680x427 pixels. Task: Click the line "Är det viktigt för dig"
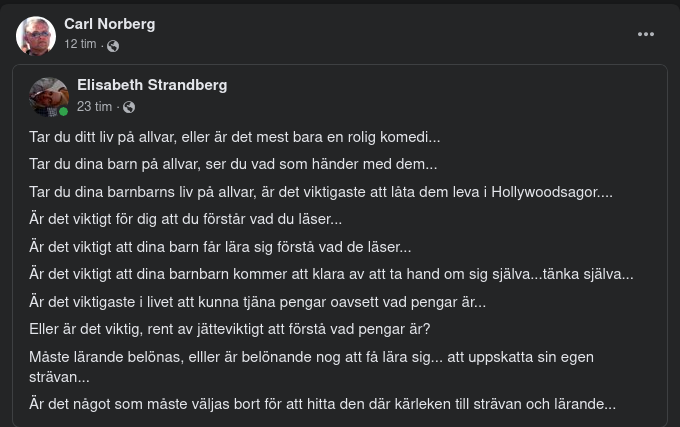click(x=186, y=219)
